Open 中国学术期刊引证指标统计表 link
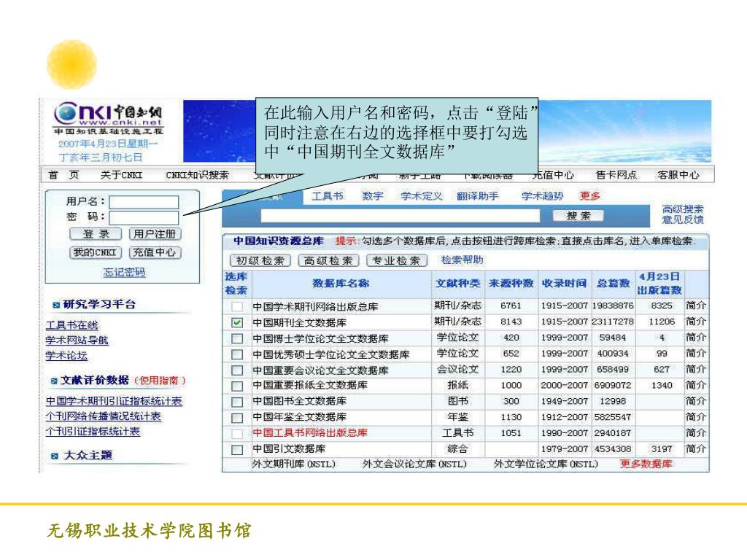Screen dimensions: 747x560 [114, 401]
